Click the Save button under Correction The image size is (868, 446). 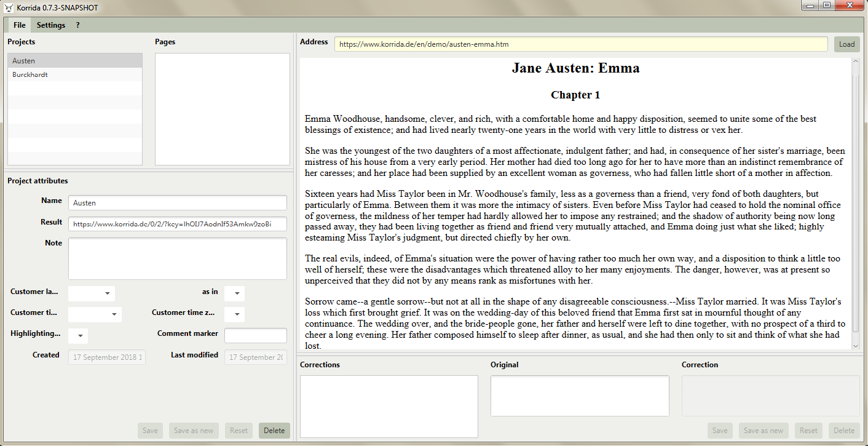(x=720, y=431)
